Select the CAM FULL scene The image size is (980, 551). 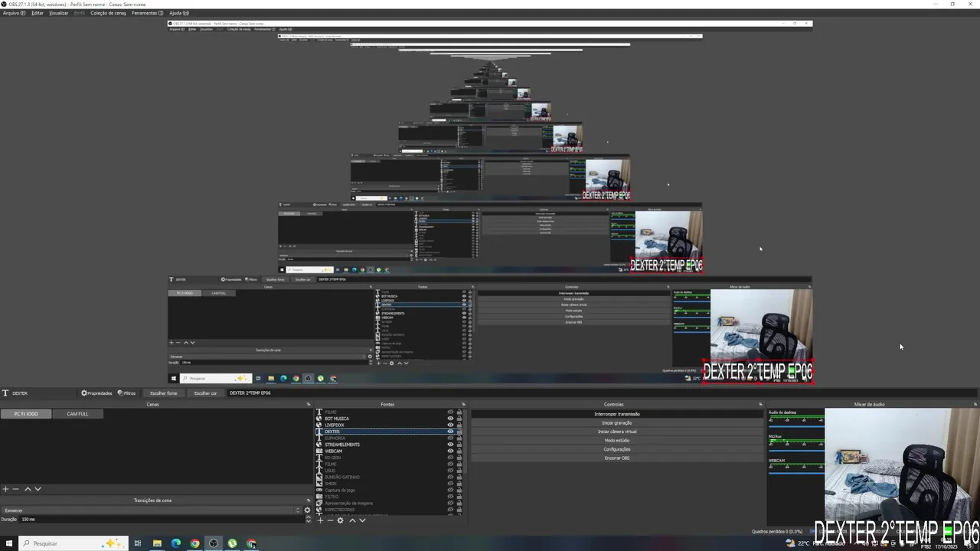click(x=77, y=414)
